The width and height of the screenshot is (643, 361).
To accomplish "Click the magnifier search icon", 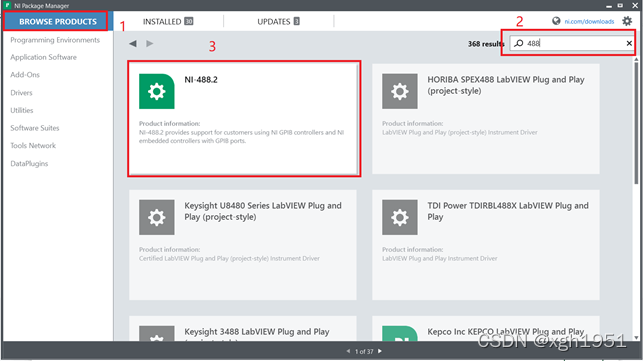I will 519,43.
